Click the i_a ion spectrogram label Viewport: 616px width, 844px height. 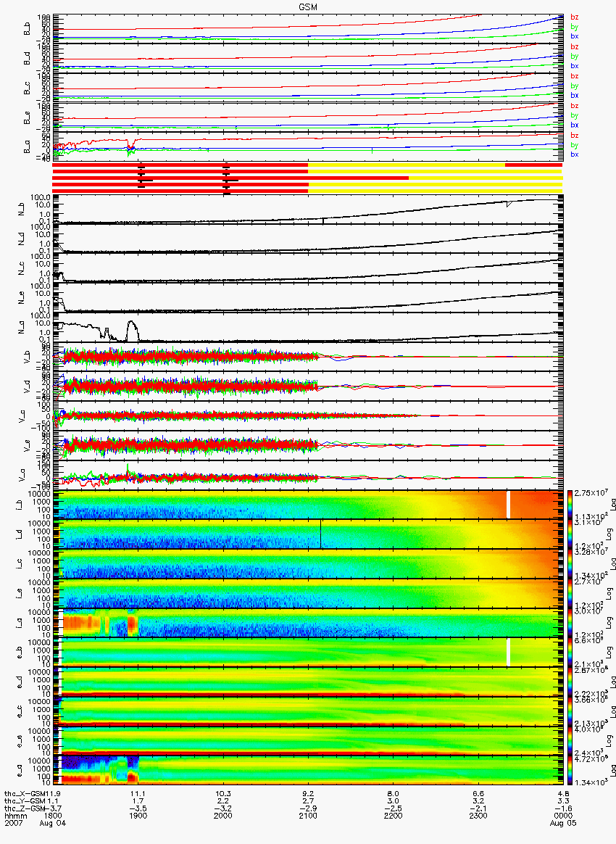(18, 623)
